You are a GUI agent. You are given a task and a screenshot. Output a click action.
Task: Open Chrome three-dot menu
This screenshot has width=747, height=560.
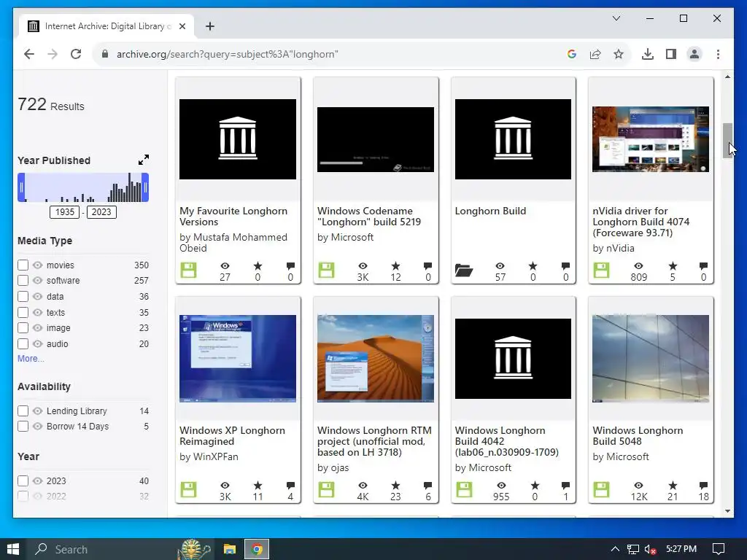(x=718, y=54)
